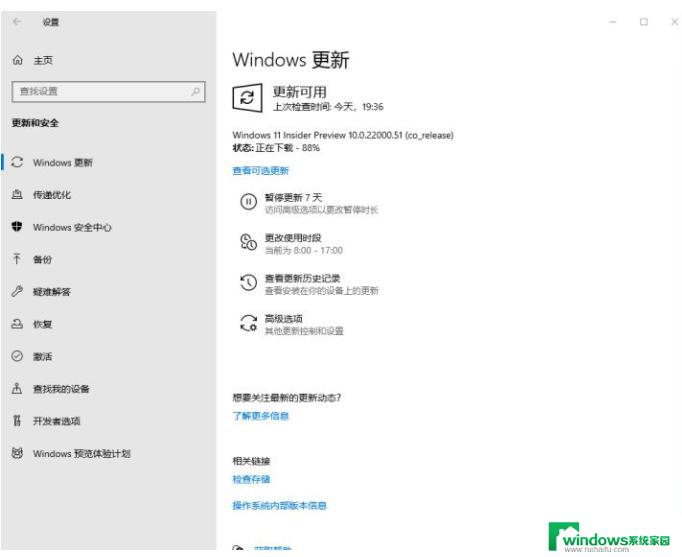Click the 恢复 icon

(17, 324)
